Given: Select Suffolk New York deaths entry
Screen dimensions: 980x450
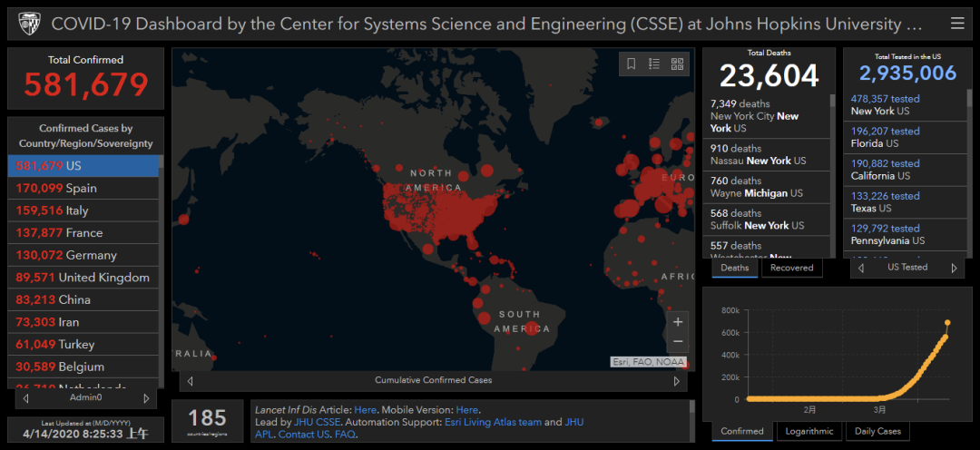Looking at the screenshot, I should pos(768,220).
